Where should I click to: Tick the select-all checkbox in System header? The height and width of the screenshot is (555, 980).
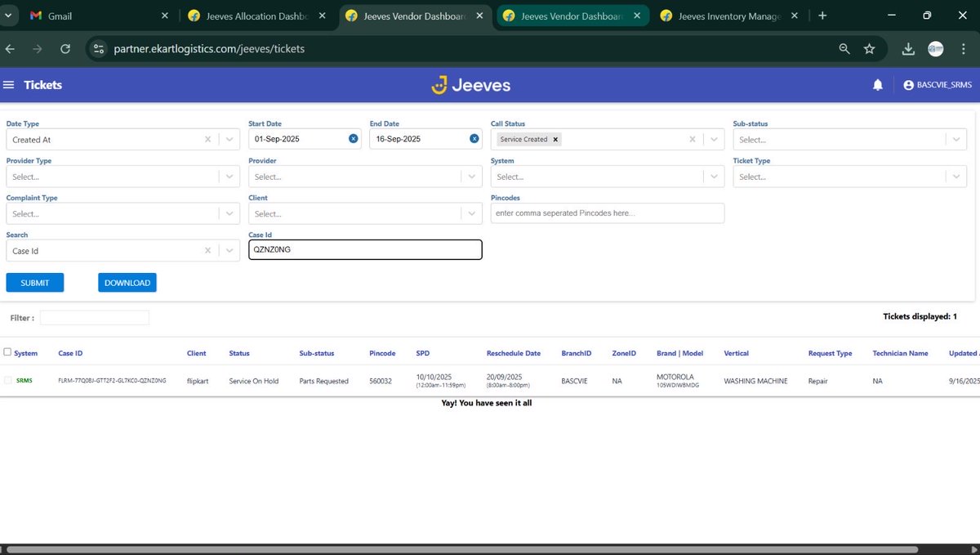click(7, 352)
